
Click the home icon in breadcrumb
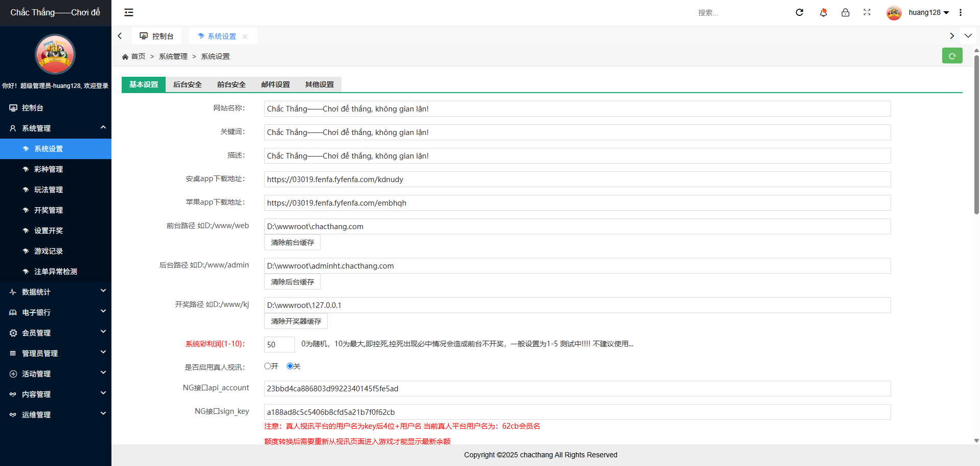pyautogui.click(x=125, y=57)
